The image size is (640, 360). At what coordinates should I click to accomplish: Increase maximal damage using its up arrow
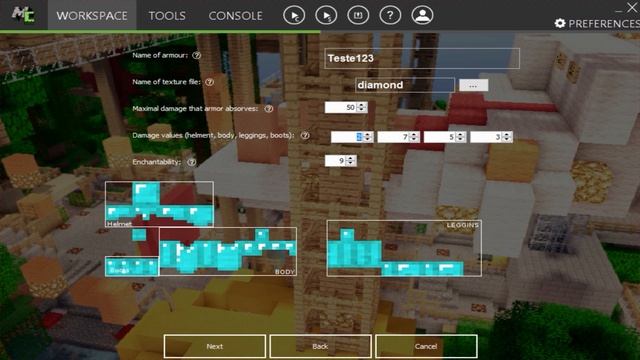click(x=362, y=104)
